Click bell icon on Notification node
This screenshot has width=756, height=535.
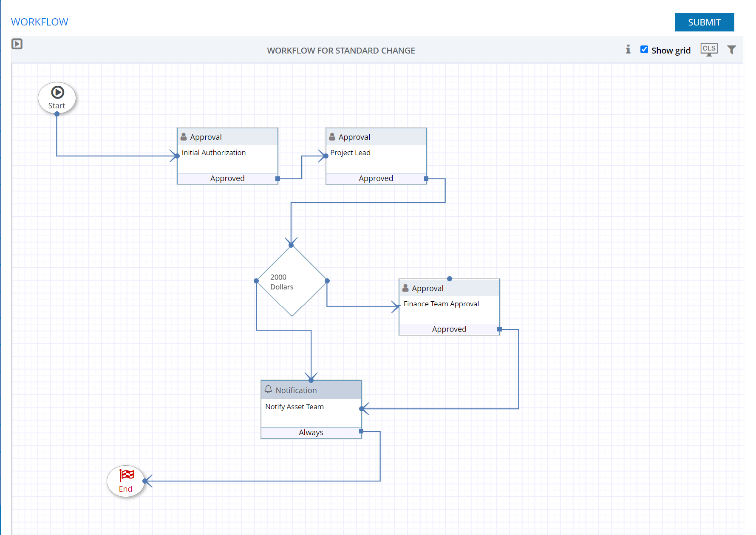(x=268, y=389)
